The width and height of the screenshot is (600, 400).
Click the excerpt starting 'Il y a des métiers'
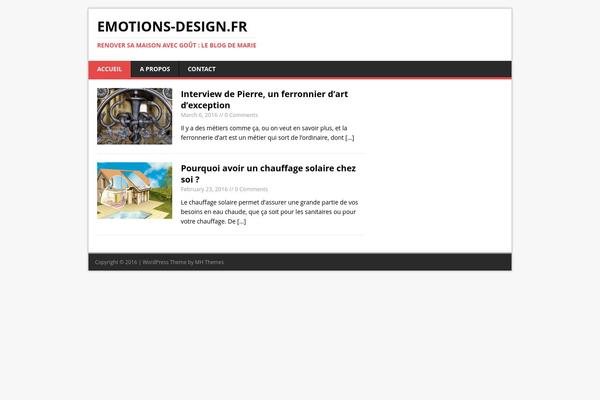tap(267, 133)
